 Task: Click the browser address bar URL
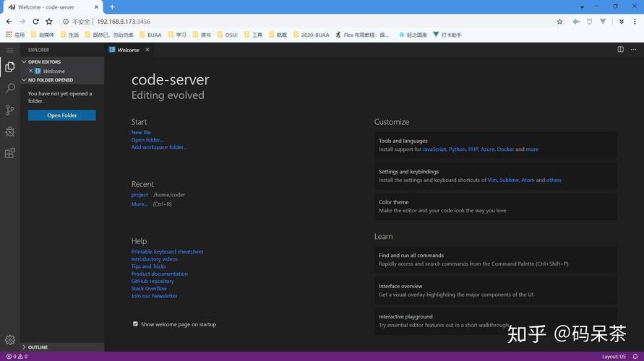[124, 22]
